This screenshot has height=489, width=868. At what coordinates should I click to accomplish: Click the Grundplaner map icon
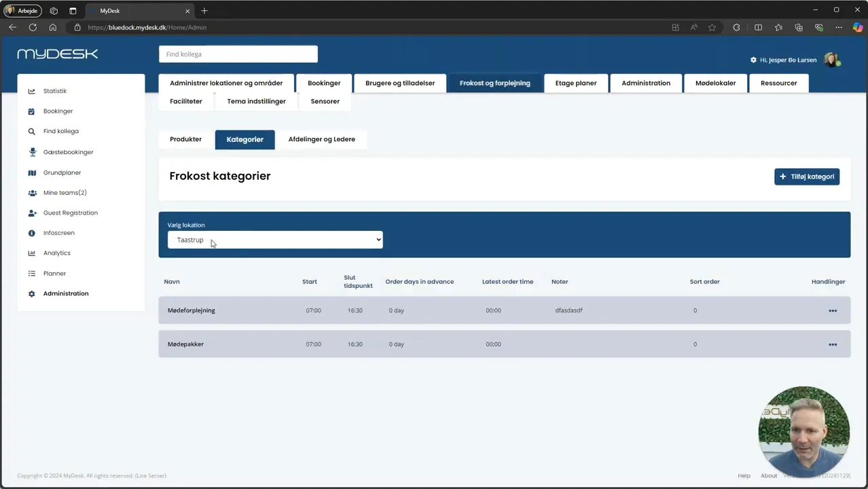point(31,173)
